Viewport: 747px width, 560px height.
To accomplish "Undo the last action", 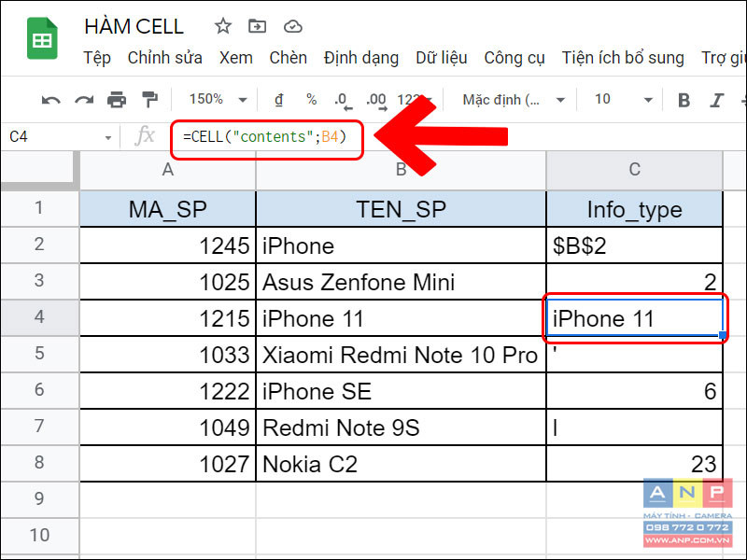I will [x=51, y=100].
